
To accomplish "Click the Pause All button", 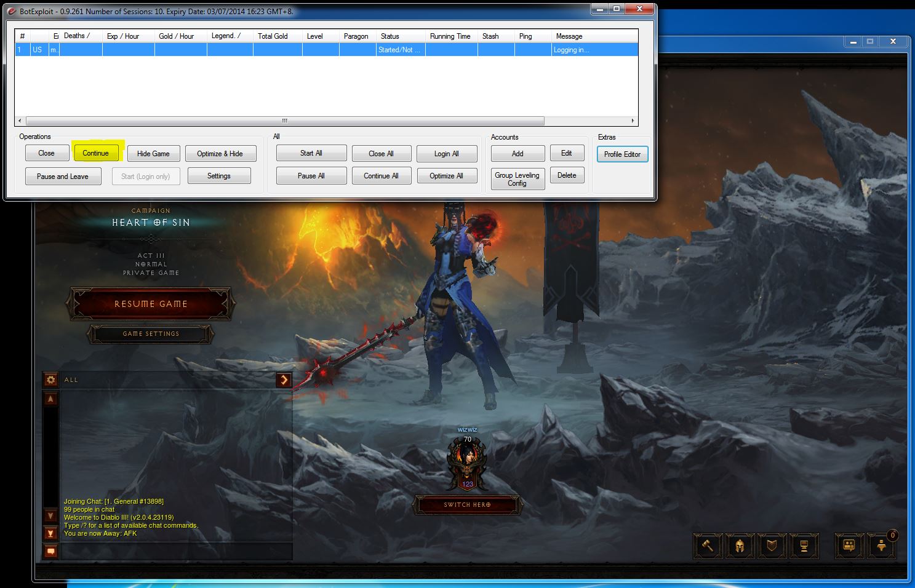I will pos(311,176).
